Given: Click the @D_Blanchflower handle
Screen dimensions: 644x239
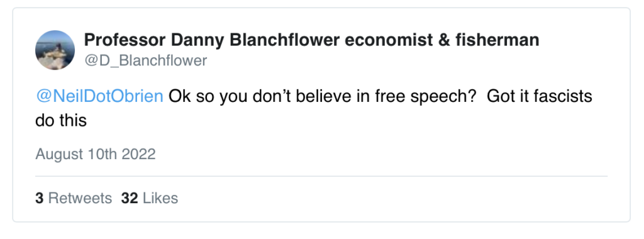Looking at the screenshot, I should (x=146, y=61).
